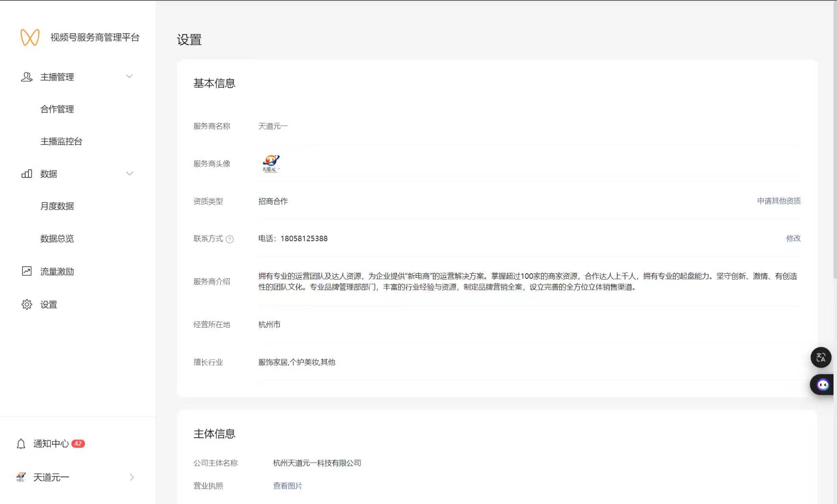Click the 流量激励 trend chart icon
Viewport: 837px width, 504px height.
27,271
